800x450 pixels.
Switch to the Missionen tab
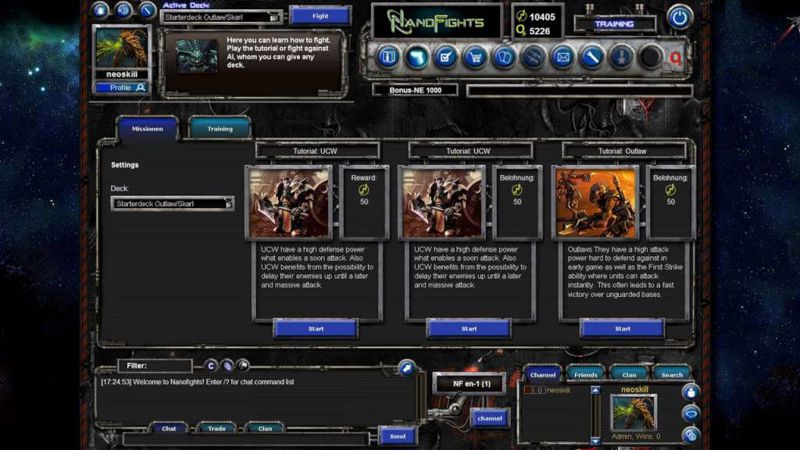pos(147,129)
